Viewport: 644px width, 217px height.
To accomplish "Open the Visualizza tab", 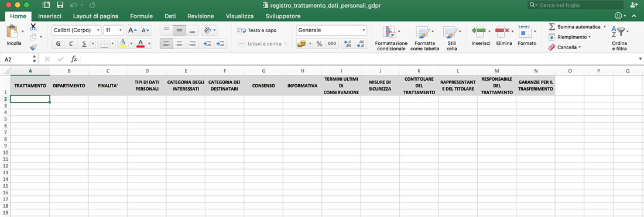I will (239, 16).
